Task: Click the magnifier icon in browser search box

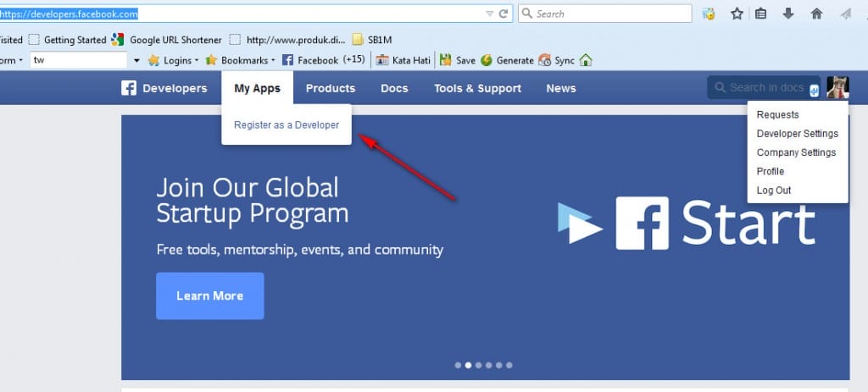Action: pos(527,14)
